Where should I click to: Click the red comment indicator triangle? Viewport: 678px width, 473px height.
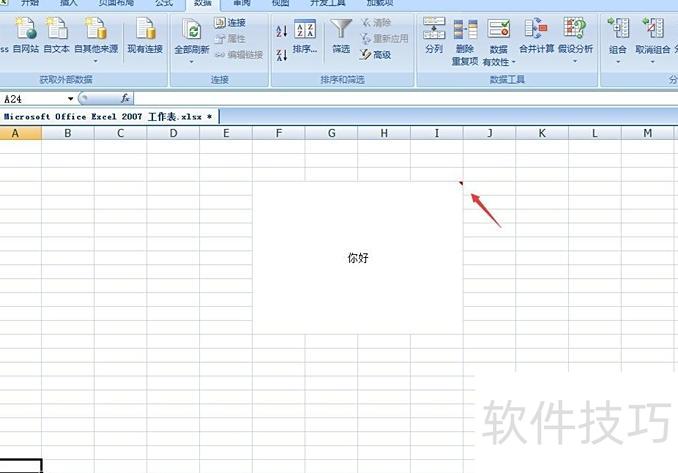461,184
